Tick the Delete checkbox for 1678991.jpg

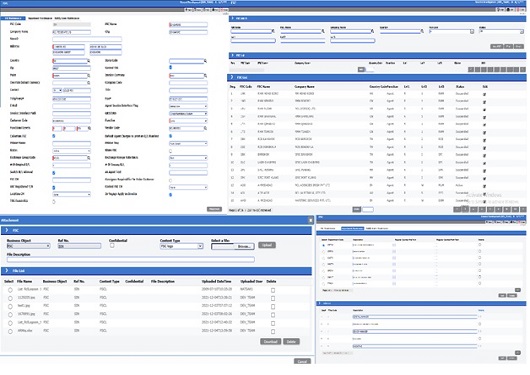273,315
